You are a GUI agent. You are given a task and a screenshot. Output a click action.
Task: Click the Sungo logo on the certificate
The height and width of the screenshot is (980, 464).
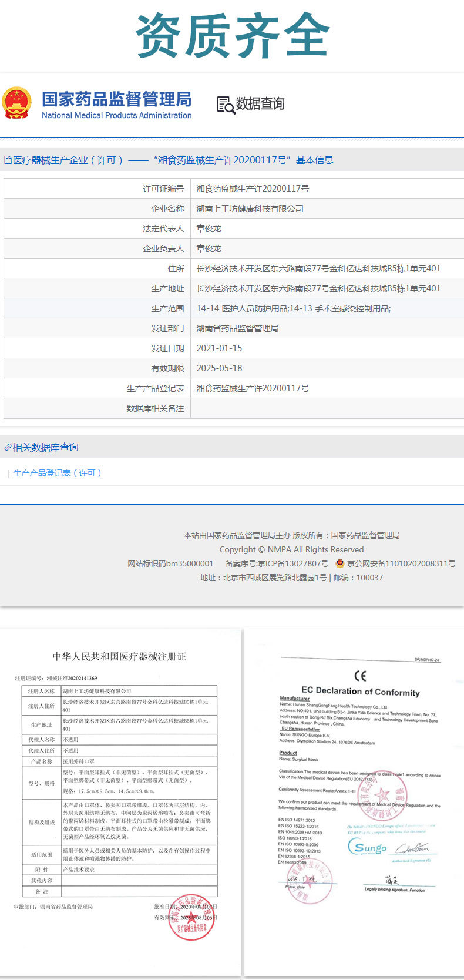(x=368, y=847)
